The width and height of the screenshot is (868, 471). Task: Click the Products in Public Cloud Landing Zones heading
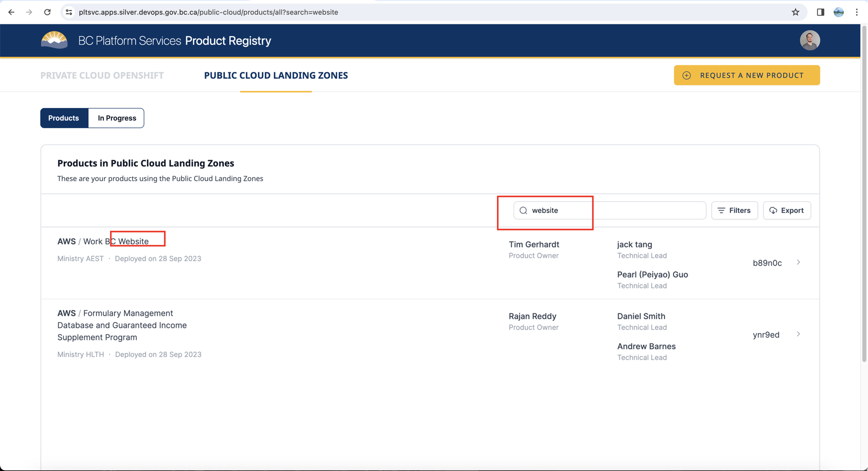(146, 163)
